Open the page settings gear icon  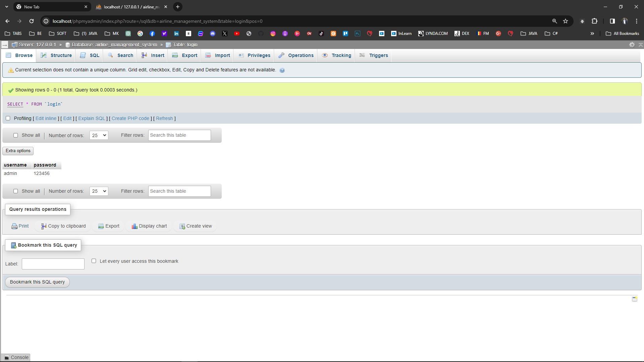pyautogui.click(x=632, y=45)
